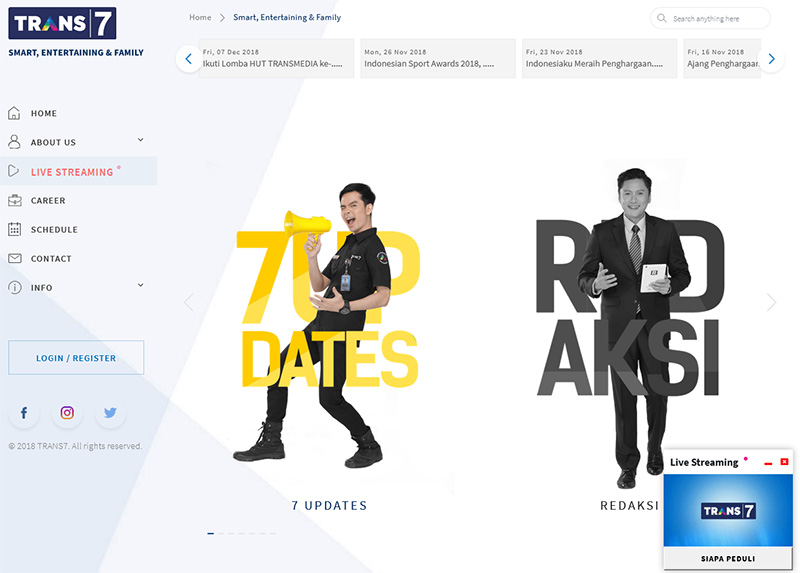Open news Indonesian Sport Awards 2018

click(438, 58)
